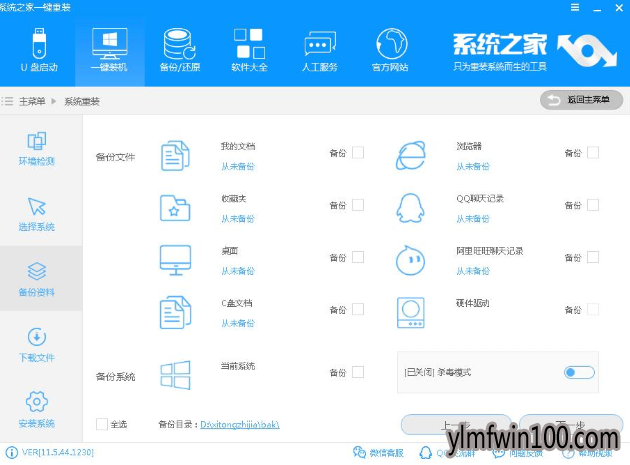Open the 软件大全 software library
The image size is (630, 465).
(x=249, y=50)
